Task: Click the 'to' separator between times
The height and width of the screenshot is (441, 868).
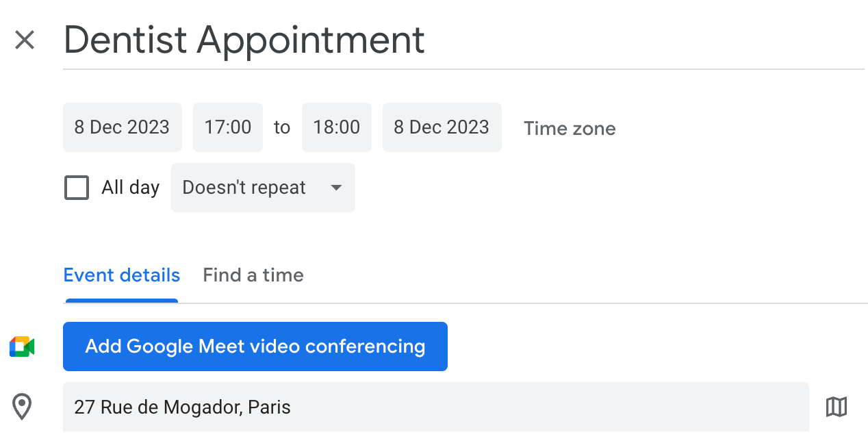Action: (x=281, y=127)
